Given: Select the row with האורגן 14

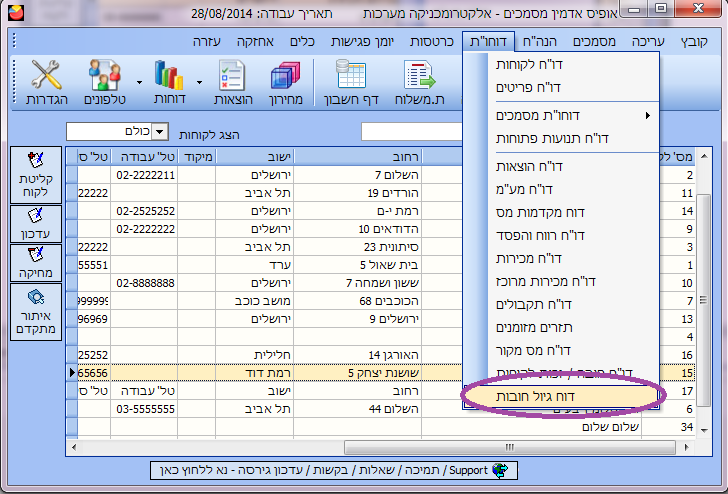Looking at the screenshot, I should (x=381, y=355).
